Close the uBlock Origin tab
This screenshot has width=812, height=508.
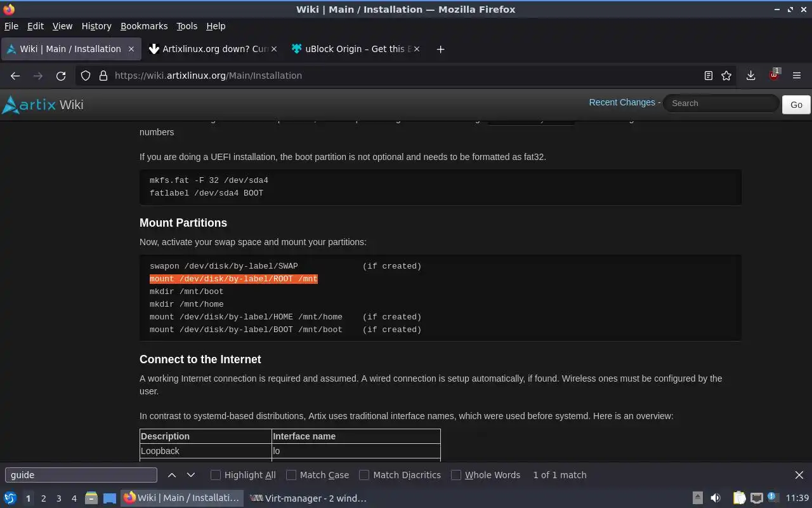click(x=416, y=49)
